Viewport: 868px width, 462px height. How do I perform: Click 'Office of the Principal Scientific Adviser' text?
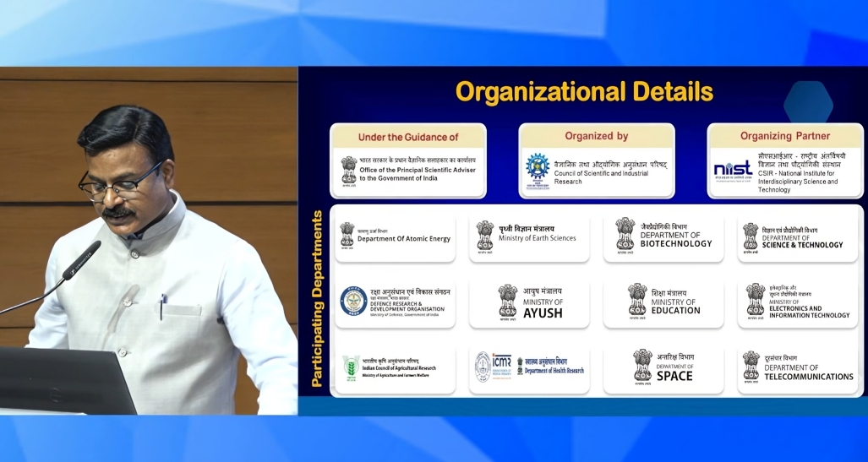418,170
